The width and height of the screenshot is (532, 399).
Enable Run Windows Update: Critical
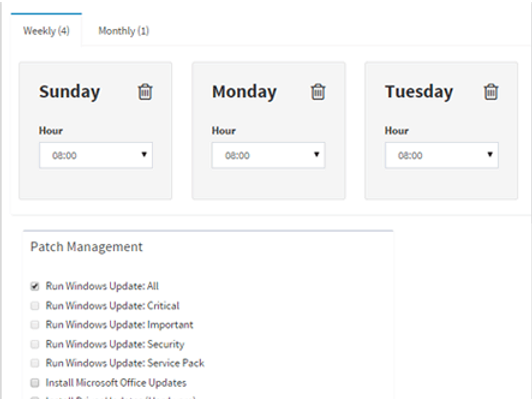(35, 306)
